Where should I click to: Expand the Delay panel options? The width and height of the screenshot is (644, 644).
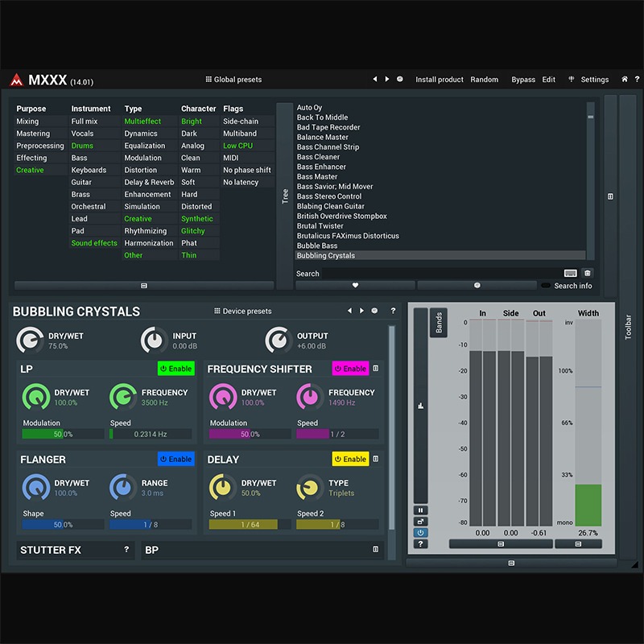point(375,459)
